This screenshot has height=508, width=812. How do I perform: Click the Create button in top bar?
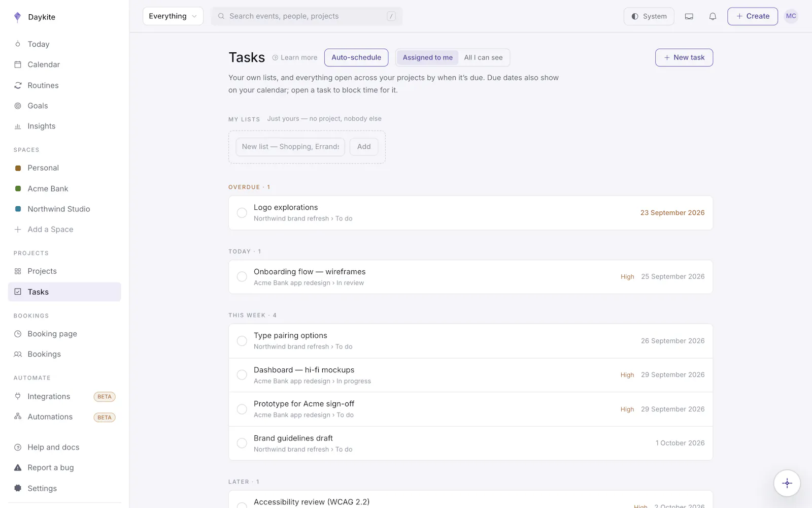[x=753, y=16]
